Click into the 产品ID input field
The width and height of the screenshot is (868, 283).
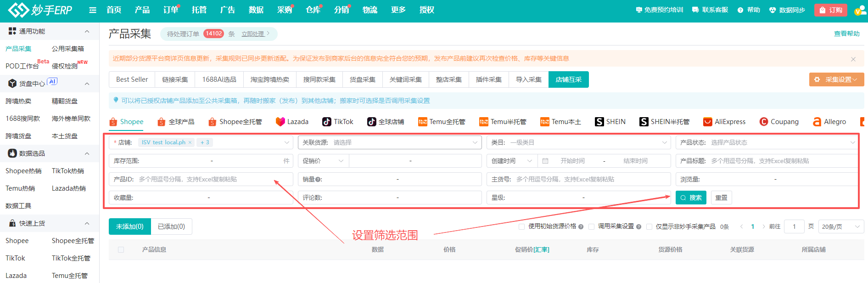pyautogui.click(x=201, y=179)
